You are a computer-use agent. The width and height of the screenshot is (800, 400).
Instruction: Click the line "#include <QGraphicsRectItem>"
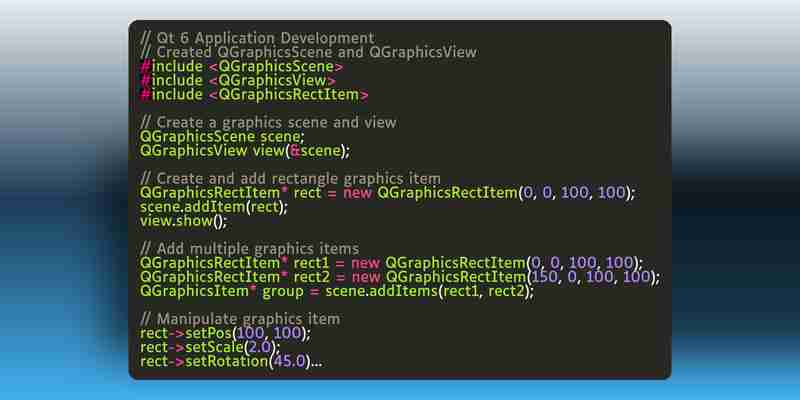click(x=254, y=95)
